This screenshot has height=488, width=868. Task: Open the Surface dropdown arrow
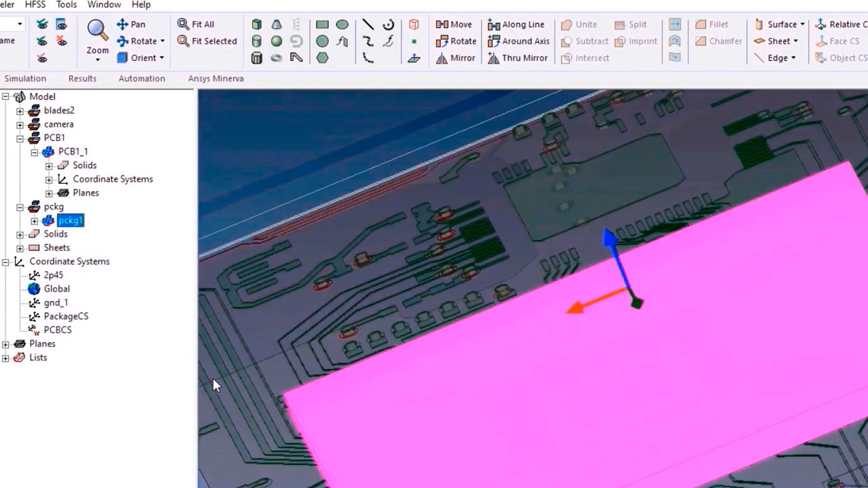[x=802, y=24]
